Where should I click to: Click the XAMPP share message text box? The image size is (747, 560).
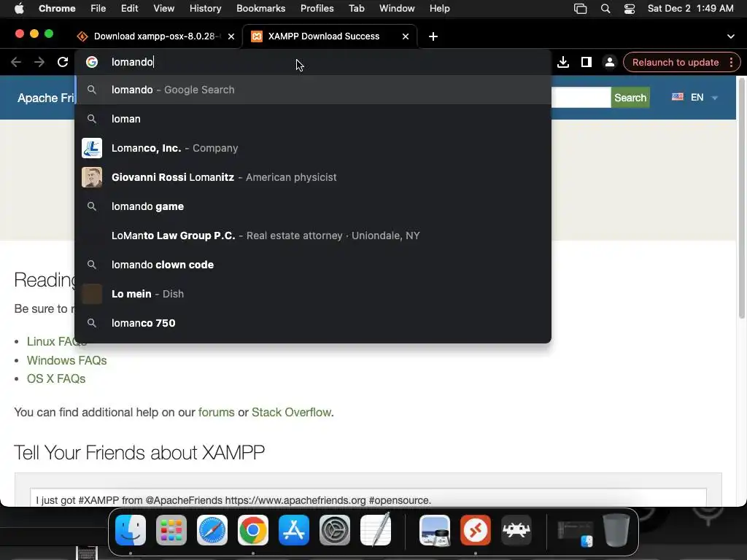click(368, 497)
